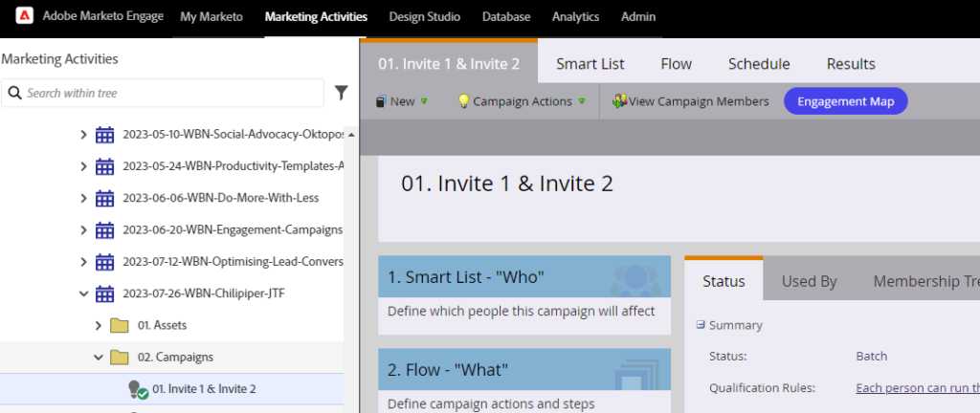The height and width of the screenshot is (413, 980).
Task: Open the Campaign Actions dropdown arrow
Action: coord(582,101)
